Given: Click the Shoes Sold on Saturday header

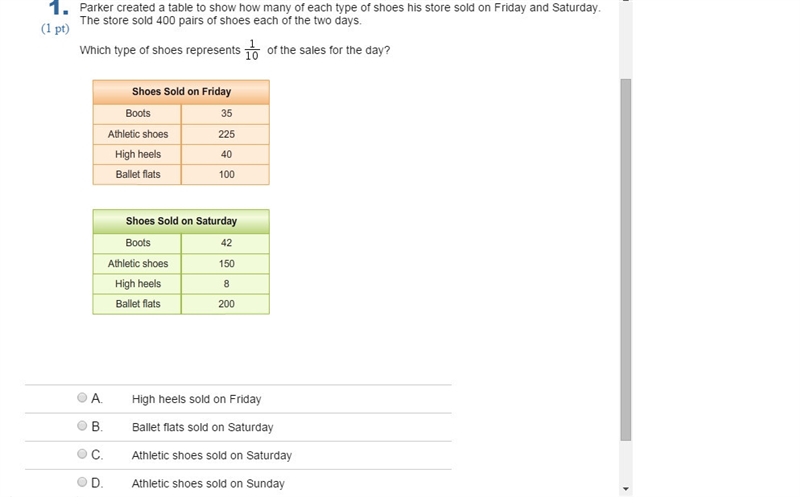Looking at the screenshot, I should 181,221.
